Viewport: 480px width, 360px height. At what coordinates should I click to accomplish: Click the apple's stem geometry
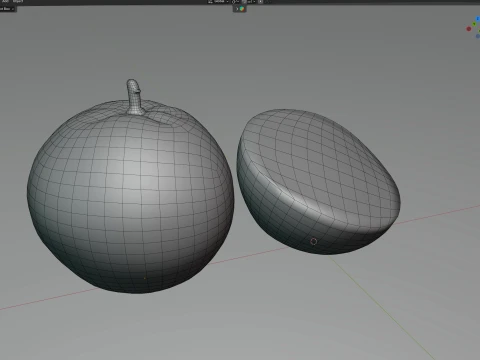(x=135, y=97)
